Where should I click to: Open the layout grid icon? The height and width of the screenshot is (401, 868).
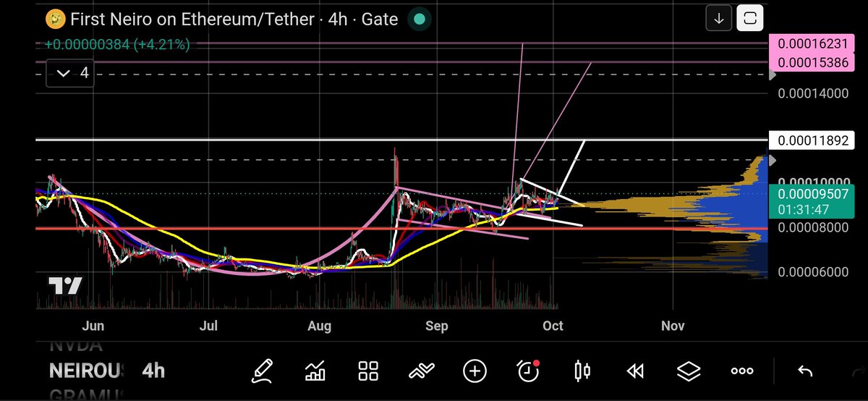pos(368,371)
